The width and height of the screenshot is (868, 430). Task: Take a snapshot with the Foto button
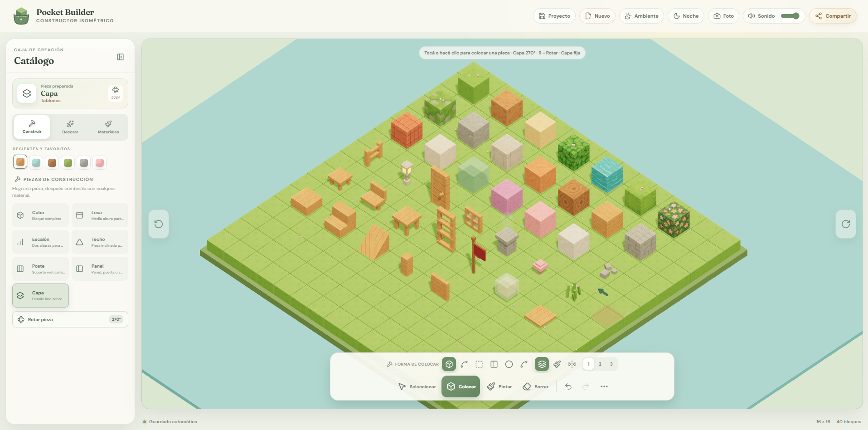[724, 16]
